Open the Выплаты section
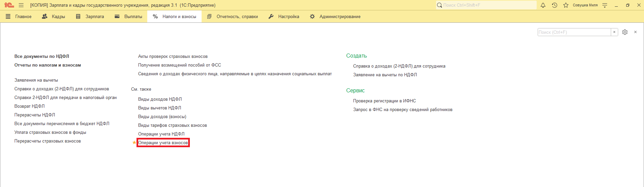Viewport: 644px width, 187px height. (x=128, y=16)
